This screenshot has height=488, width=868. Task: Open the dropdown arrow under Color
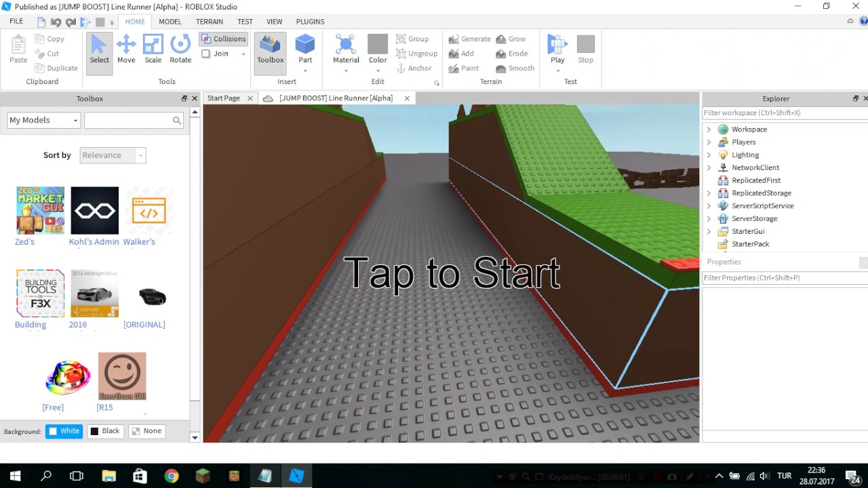point(378,70)
